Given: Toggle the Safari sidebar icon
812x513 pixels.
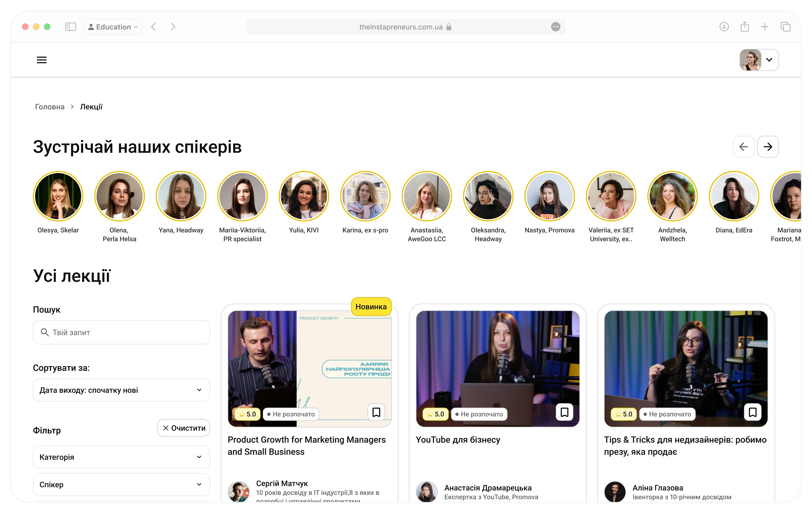Looking at the screenshot, I should pos(70,27).
